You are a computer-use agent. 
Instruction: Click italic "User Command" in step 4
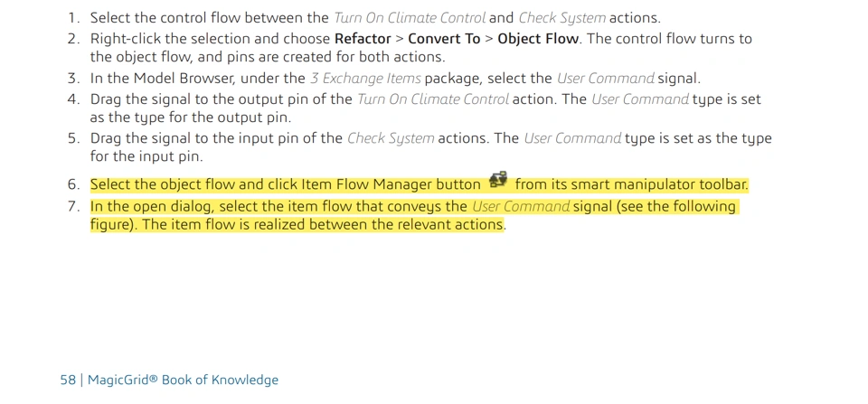click(639, 99)
